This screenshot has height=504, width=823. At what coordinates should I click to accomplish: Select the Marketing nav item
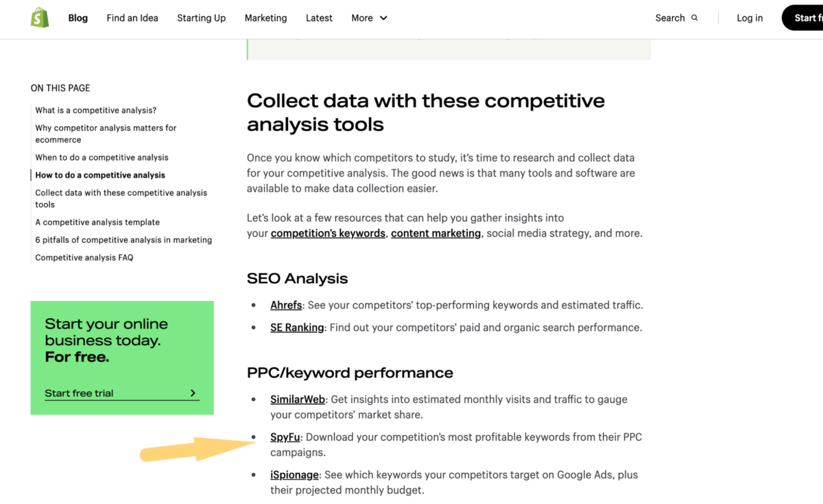265,19
